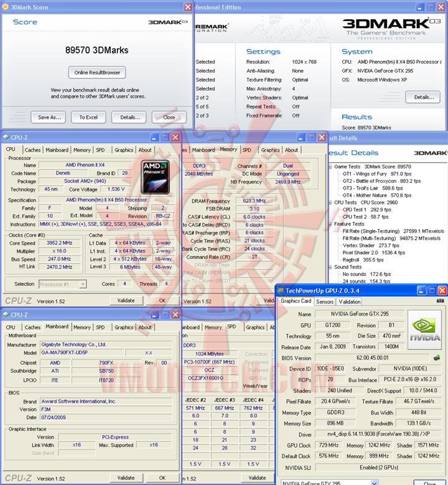448x485 pixels.
Task: Select GT2 - Battle of Proxycon result
Action: pyautogui.click(x=381, y=181)
